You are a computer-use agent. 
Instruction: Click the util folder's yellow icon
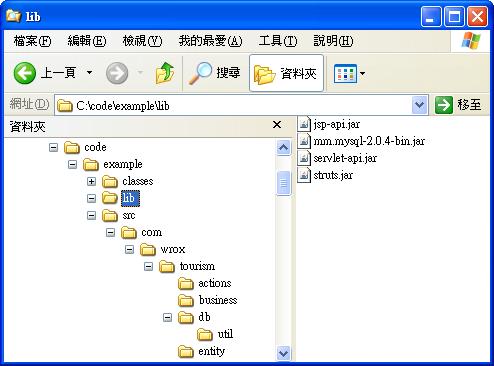[x=205, y=334]
